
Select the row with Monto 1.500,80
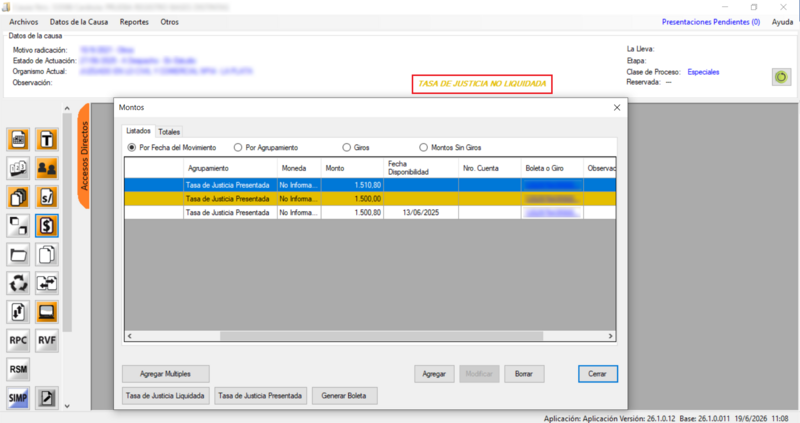pos(370,213)
